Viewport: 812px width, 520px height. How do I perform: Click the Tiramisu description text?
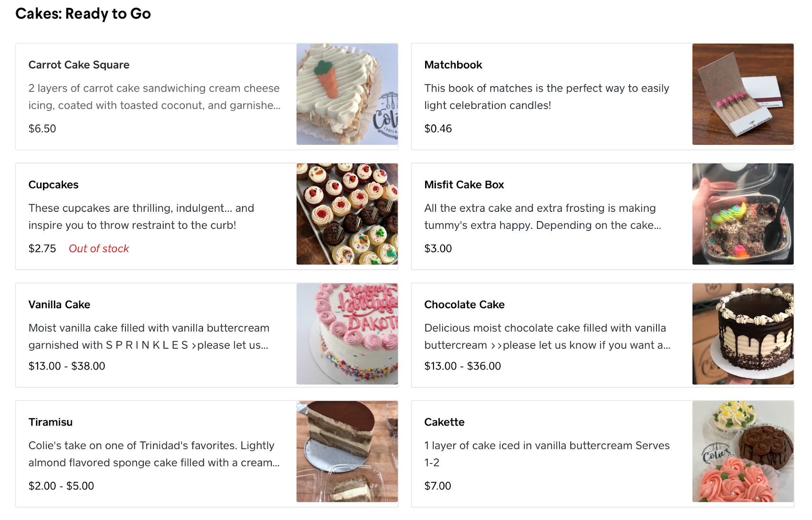tap(153, 454)
